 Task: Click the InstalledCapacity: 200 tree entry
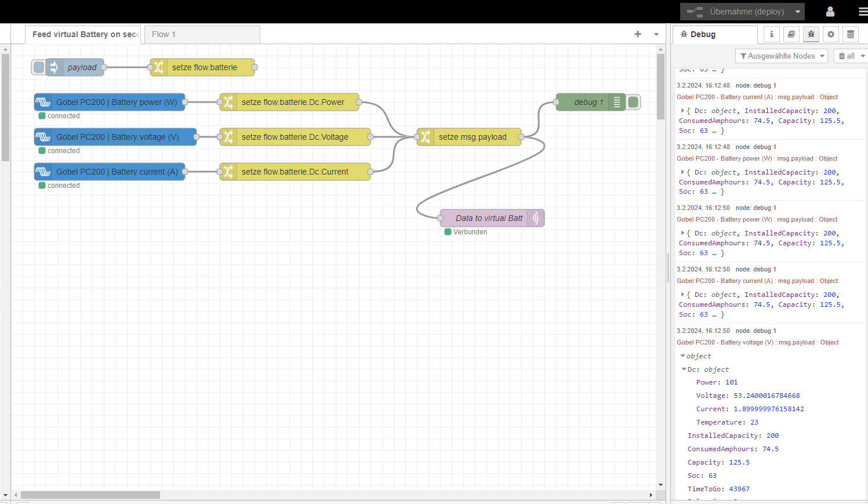(x=733, y=436)
